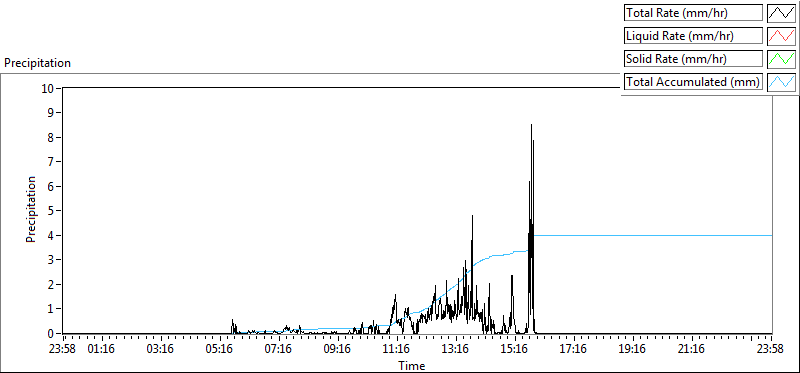Click the Solid Rate green plot icon
800x373 pixels.
tap(782, 59)
